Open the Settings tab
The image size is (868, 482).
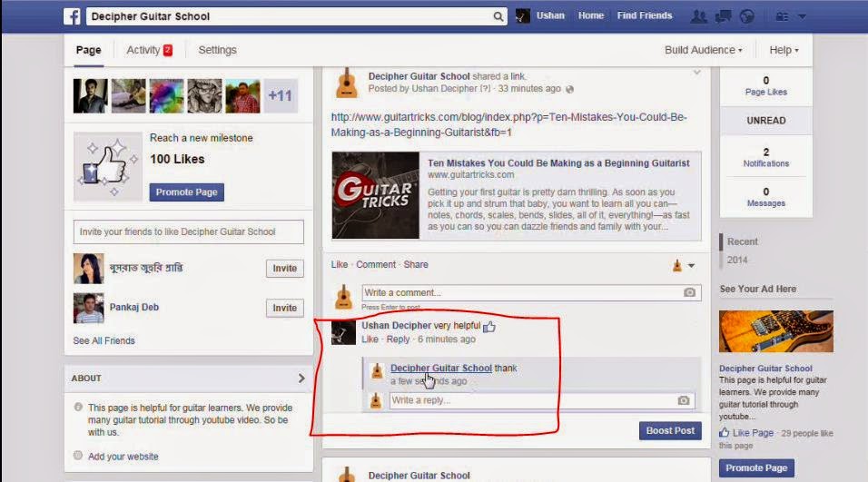pyautogui.click(x=217, y=50)
